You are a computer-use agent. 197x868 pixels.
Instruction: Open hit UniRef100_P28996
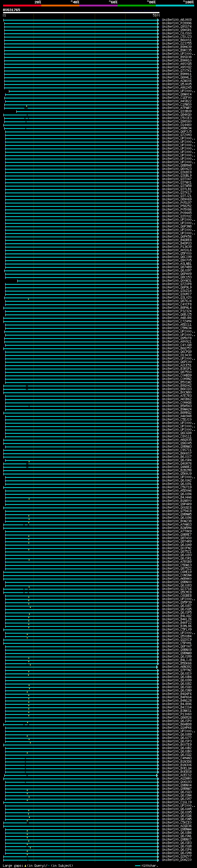click(177, 23)
